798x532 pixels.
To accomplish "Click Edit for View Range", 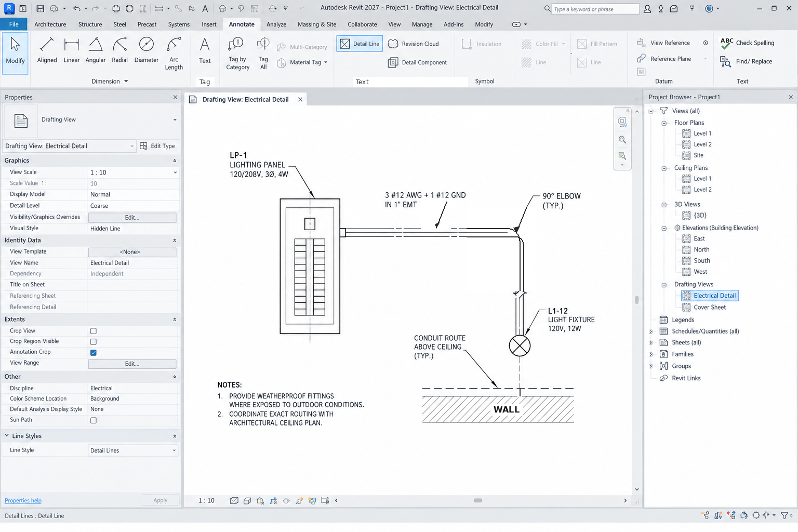I will 132,364.
